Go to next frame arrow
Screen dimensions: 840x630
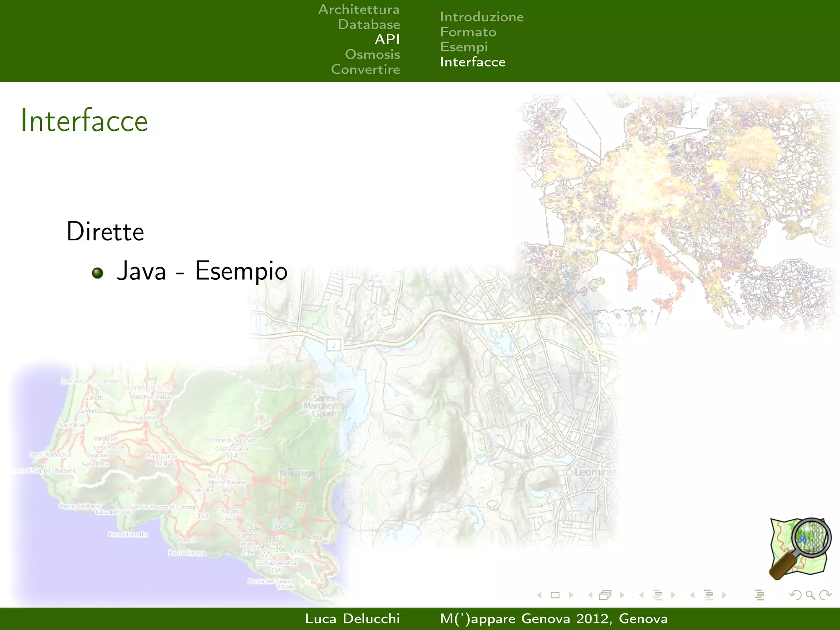click(622, 595)
